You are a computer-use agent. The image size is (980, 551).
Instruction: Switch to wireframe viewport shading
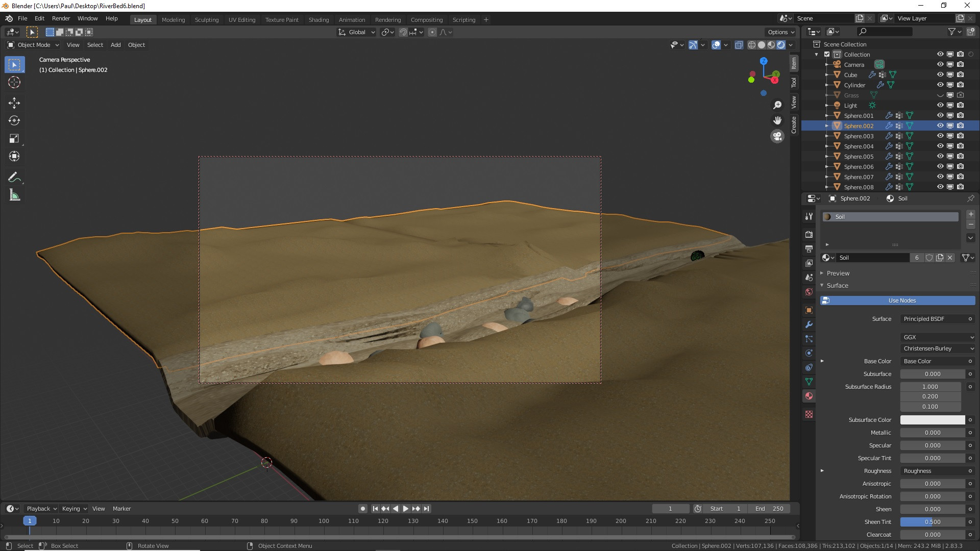752,45
